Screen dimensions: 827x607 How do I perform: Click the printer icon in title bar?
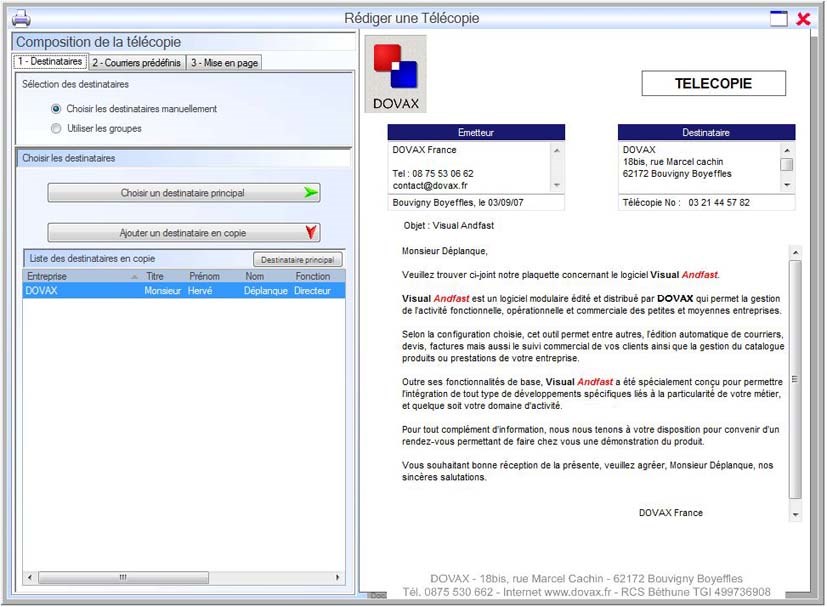(21, 19)
